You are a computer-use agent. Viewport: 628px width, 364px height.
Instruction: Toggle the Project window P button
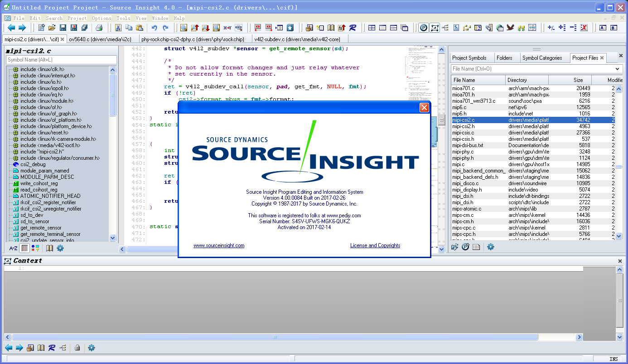[x=423, y=28]
